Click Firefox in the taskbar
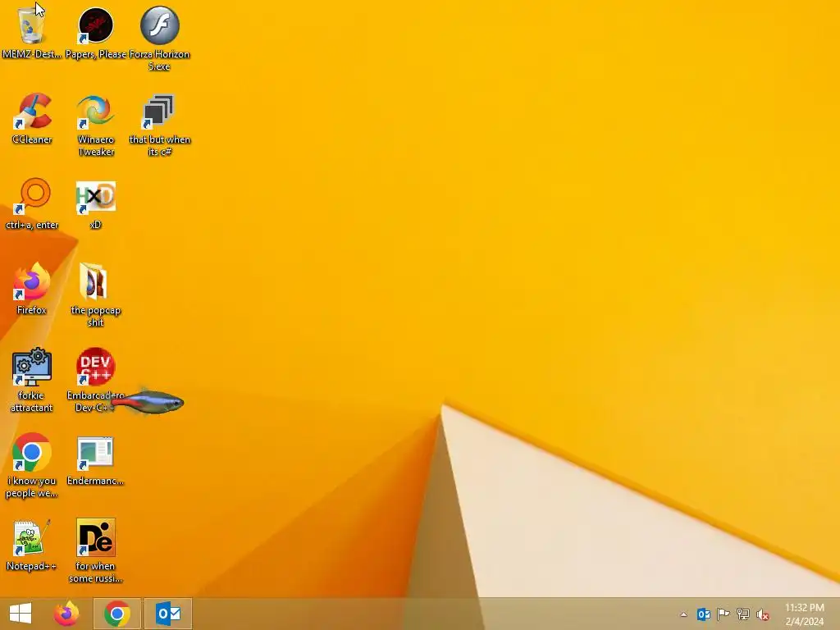This screenshot has height=630, width=840. (x=66, y=614)
